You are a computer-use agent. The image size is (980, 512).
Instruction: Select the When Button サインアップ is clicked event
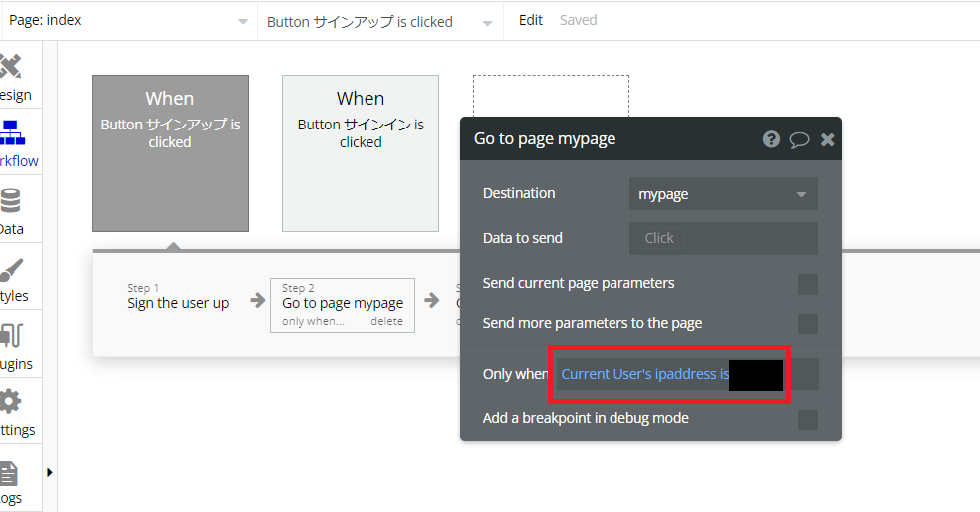click(170, 153)
